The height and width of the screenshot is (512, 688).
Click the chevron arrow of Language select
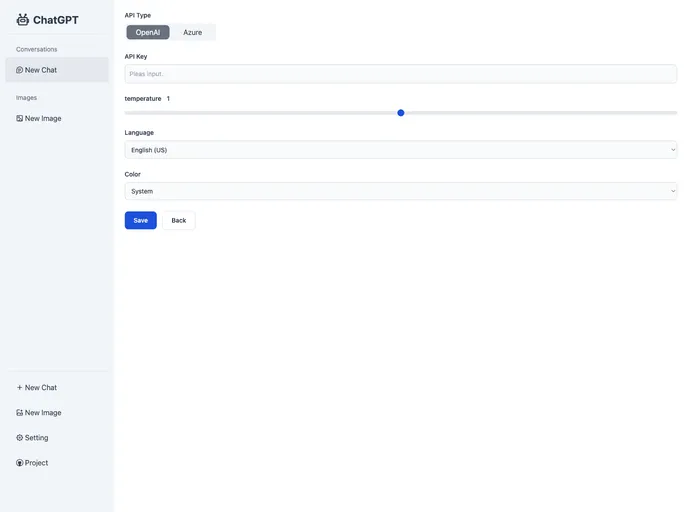(673, 150)
